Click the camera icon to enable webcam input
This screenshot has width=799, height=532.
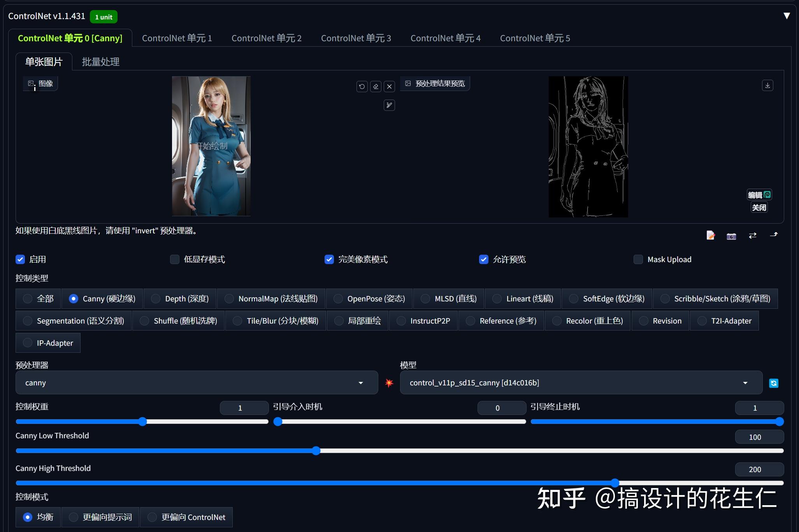[x=731, y=236]
